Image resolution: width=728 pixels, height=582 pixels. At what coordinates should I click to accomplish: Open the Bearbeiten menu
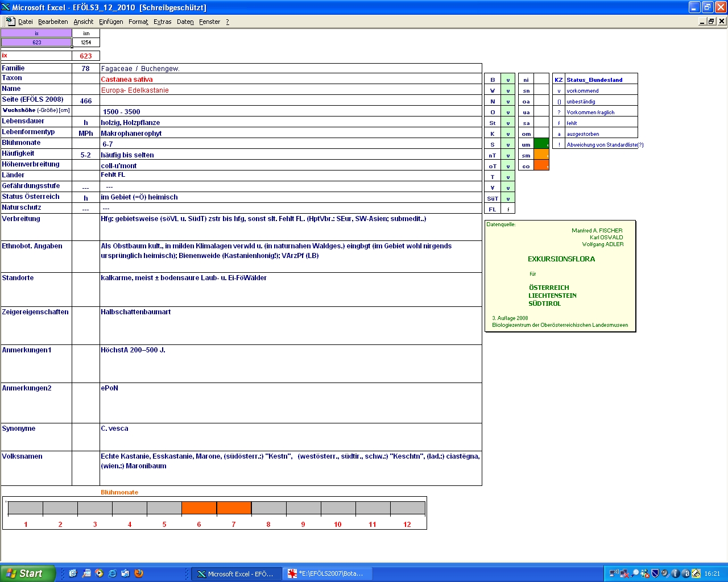point(53,22)
